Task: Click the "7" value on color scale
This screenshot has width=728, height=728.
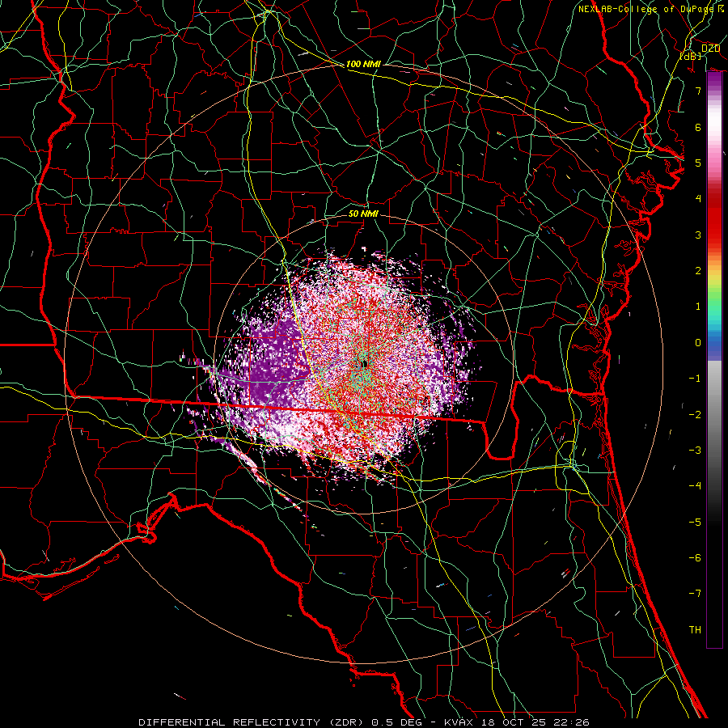Action: coord(698,91)
